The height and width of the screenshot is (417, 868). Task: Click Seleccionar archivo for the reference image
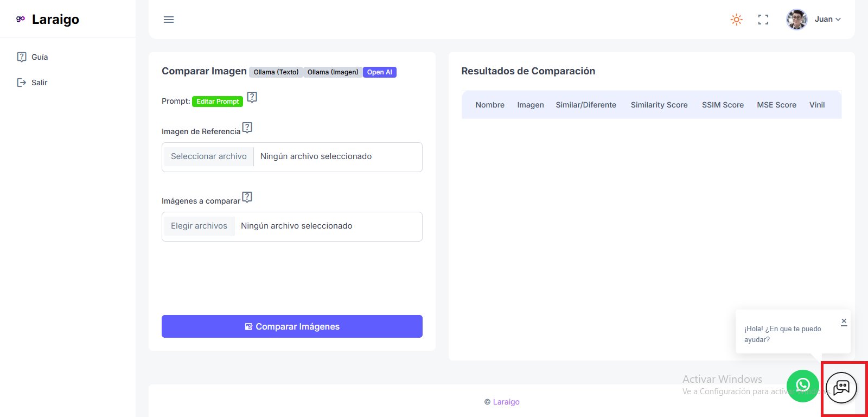point(209,156)
